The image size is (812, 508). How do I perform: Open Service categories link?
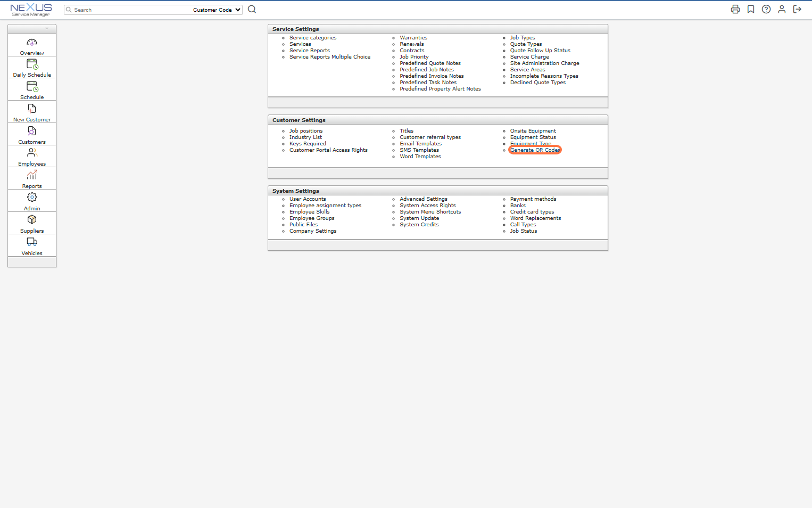313,38
